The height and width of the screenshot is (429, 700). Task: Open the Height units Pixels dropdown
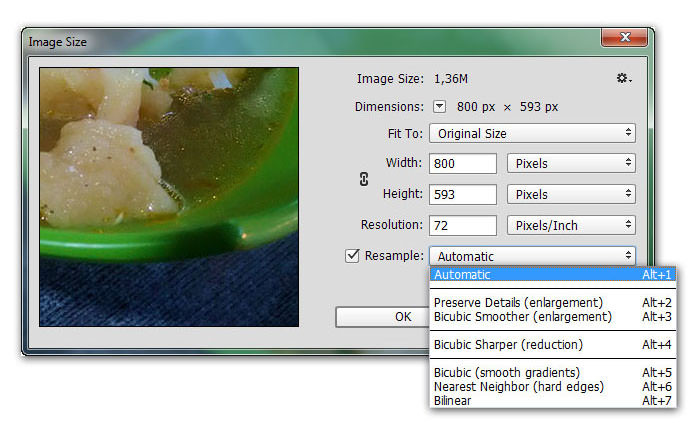coord(572,194)
